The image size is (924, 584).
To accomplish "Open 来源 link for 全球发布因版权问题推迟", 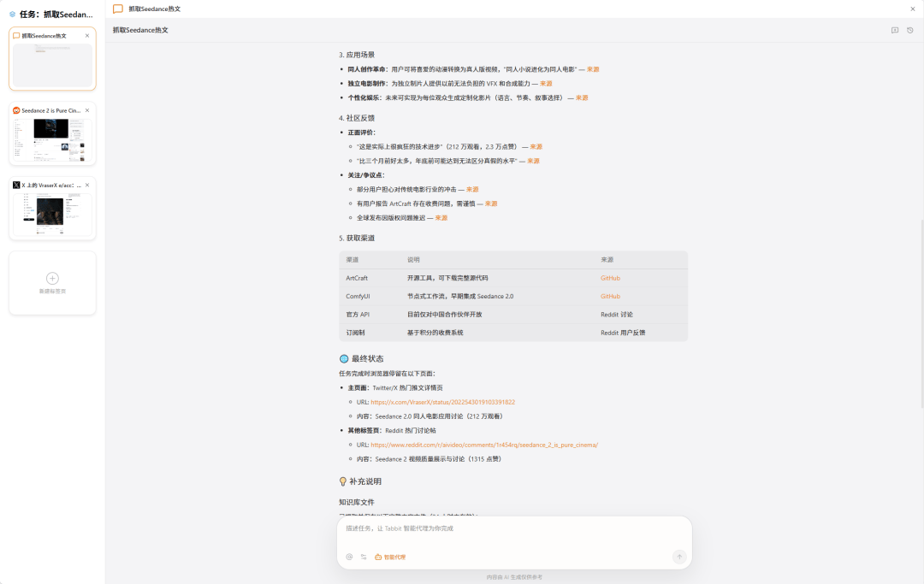I will (x=441, y=218).
